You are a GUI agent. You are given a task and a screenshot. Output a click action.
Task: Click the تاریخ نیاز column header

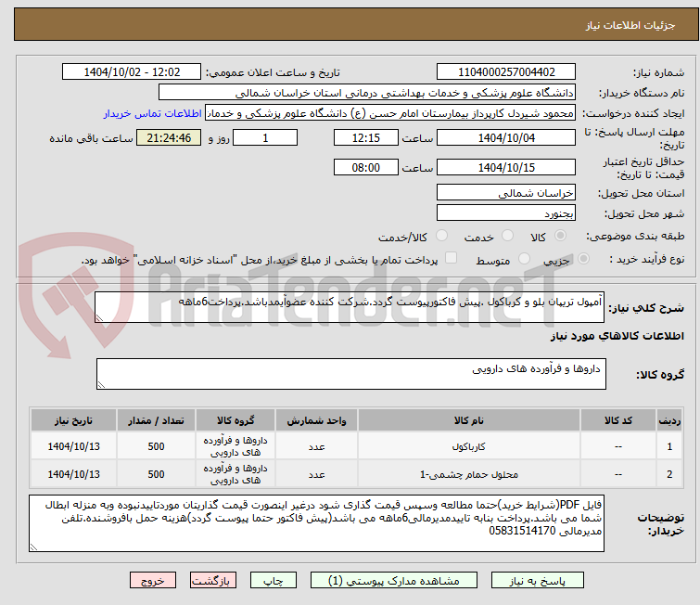pos(73,420)
